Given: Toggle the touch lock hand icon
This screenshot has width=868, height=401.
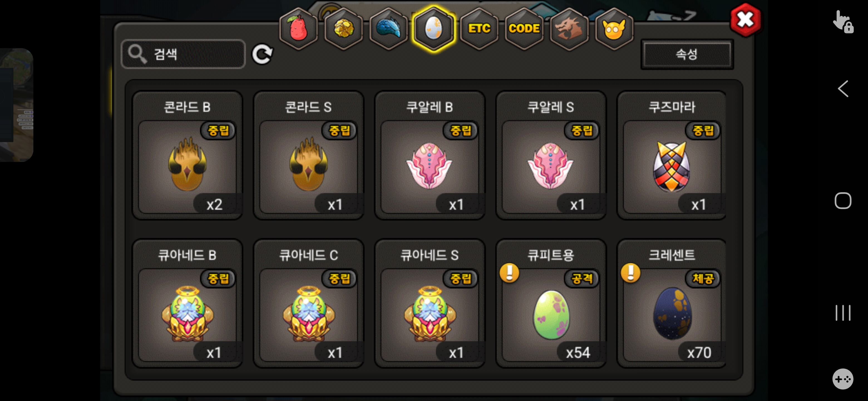Looking at the screenshot, I should tap(843, 22).
